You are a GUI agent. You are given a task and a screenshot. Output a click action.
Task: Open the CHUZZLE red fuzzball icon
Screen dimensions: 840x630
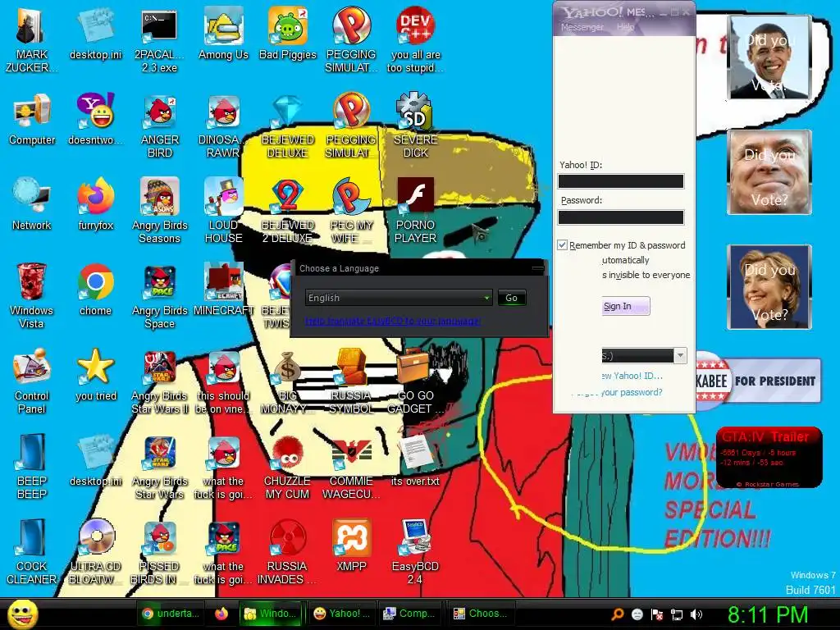point(288,466)
